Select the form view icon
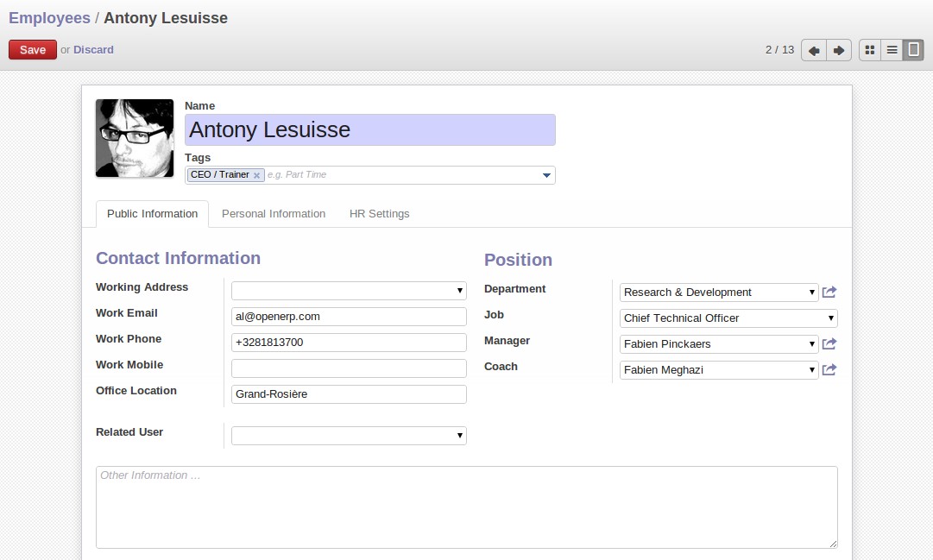This screenshot has height=560, width=933. click(913, 50)
